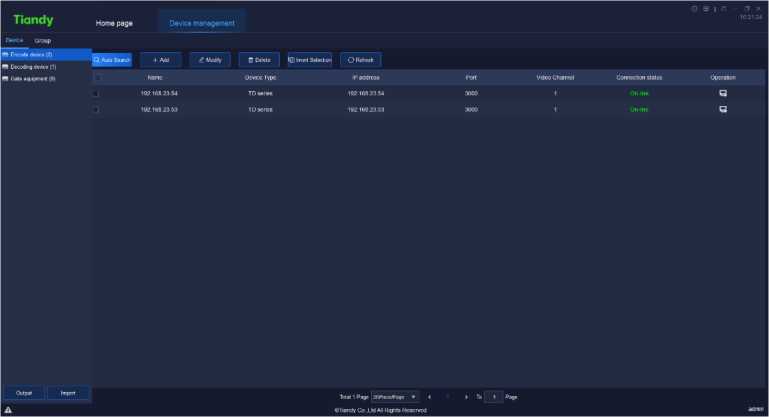Screen dimensions: 769x417
Task: Switch to the Home page tab
Action: point(114,23)
